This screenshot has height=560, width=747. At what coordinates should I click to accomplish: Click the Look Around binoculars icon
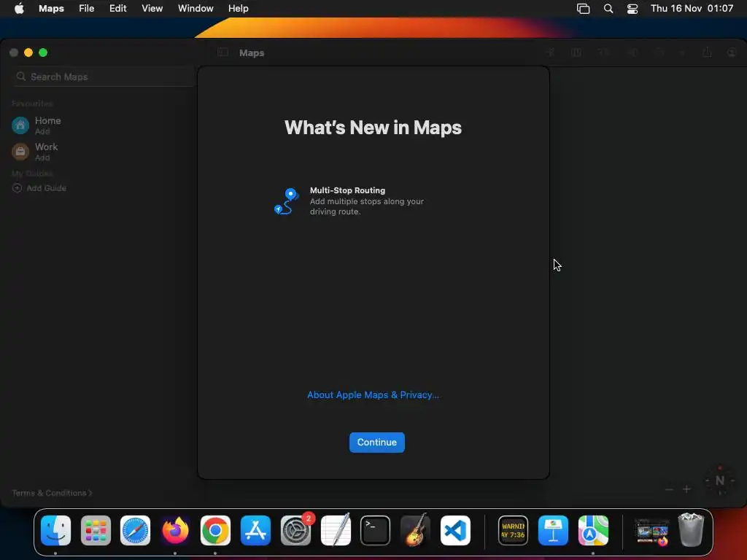(633, 52)
